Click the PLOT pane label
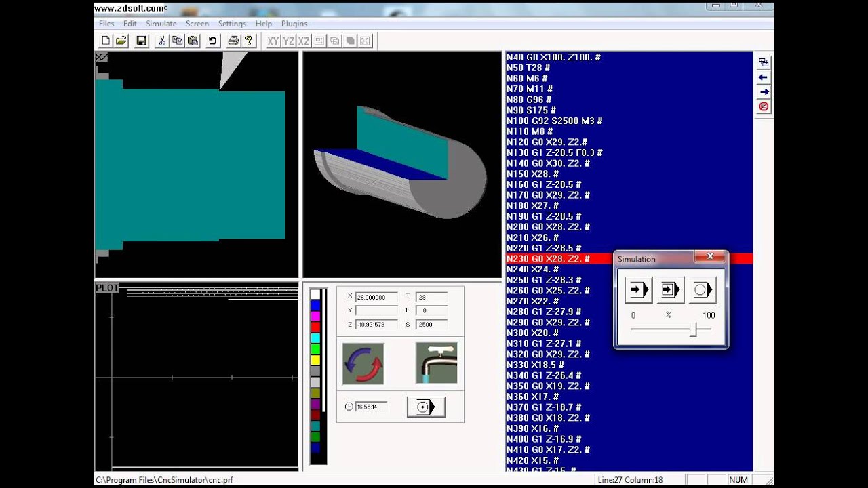Viewport: 868px width, 488px height. coord(107,288)
